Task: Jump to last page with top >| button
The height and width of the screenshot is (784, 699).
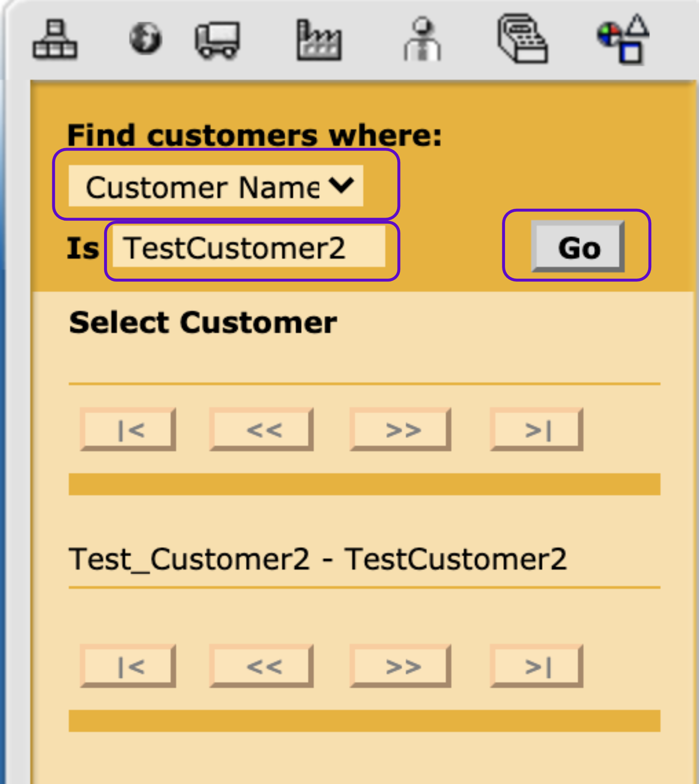Action: click(536, 430)
